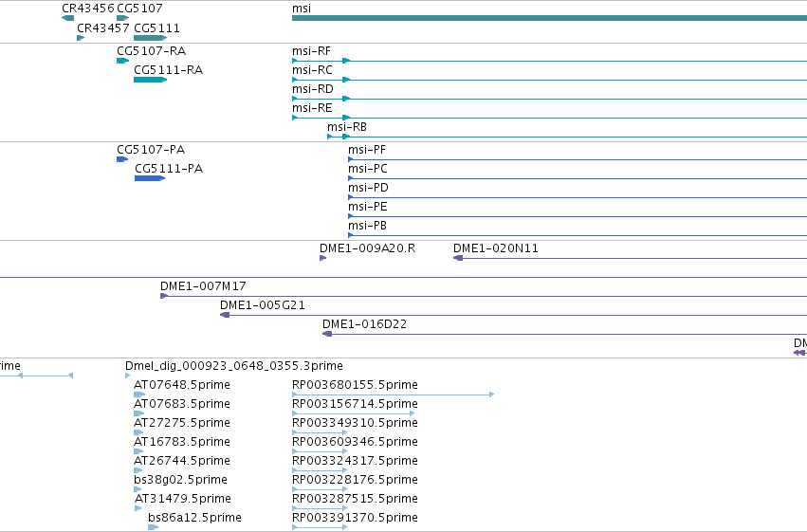Click the msi gene span bar
807x532 pixels.
pos(549,18)
